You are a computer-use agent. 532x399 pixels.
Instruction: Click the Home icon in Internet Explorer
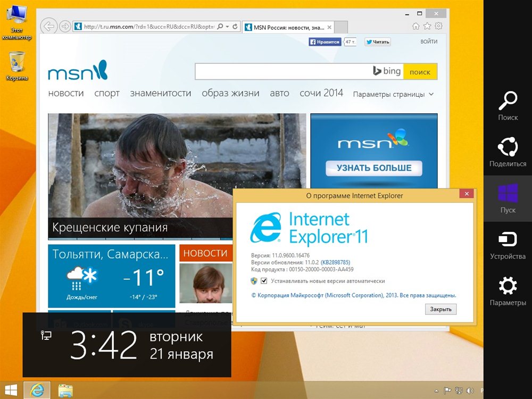(x=415, y=26)
